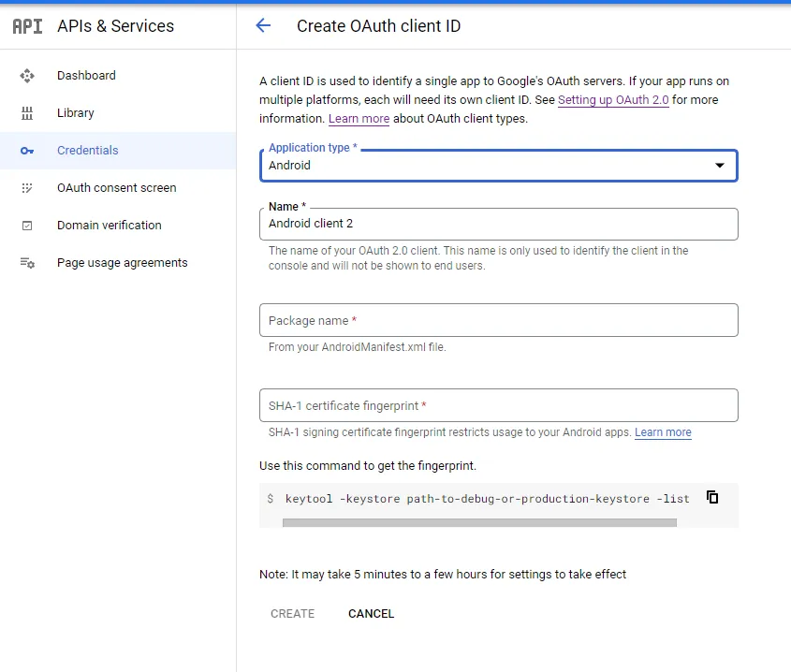The image size is (791, 672).
Task: Copy the keytool command to clipboard
Action: point(712,498)
